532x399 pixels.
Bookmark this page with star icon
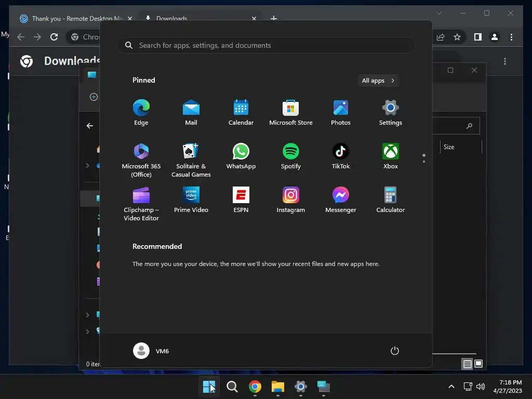pyautogui.click(x=457, y=37)
